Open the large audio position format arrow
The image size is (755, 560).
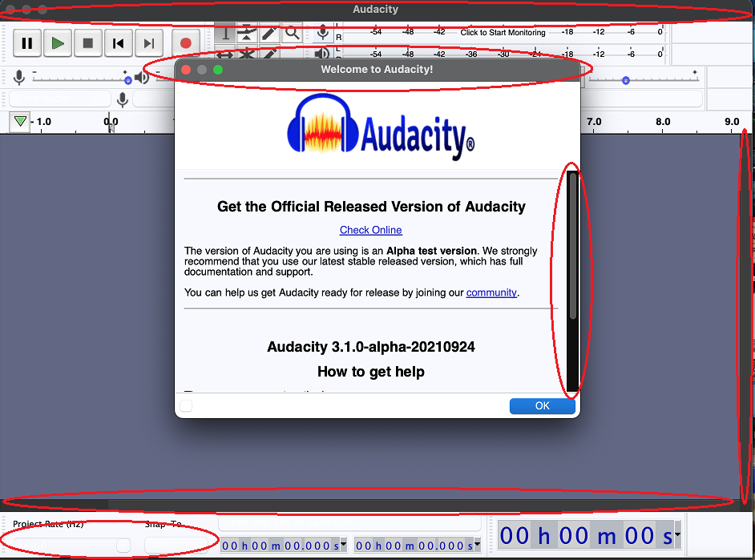(x=677, y=534)
